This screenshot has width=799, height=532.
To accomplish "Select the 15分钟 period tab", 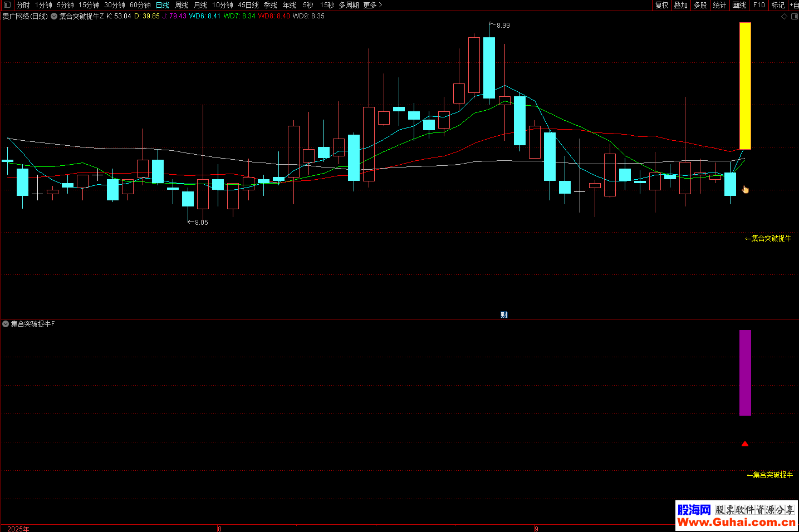I will coord(89,5).
